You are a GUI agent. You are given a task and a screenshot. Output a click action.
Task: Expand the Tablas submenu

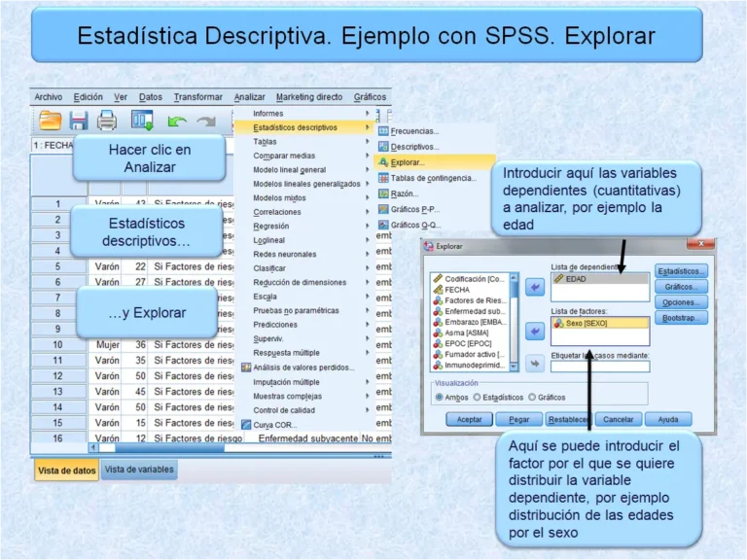click(x=304, y=141)
